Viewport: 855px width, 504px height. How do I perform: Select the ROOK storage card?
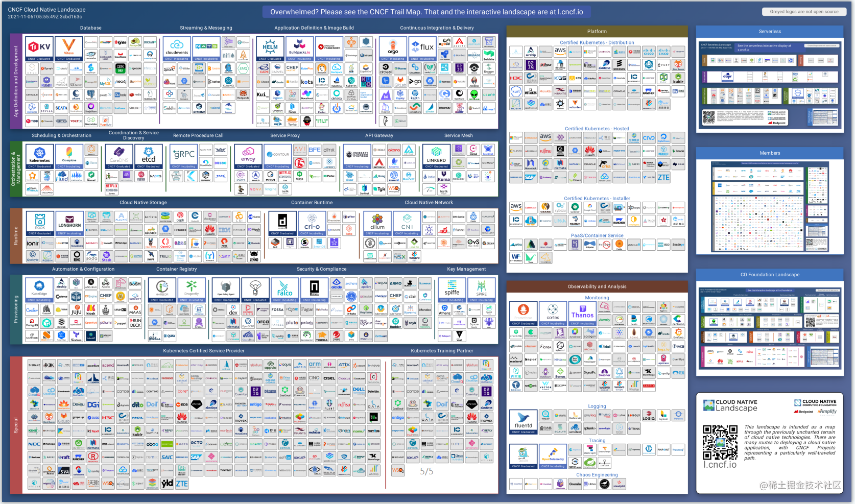click(x=40, y=223)
